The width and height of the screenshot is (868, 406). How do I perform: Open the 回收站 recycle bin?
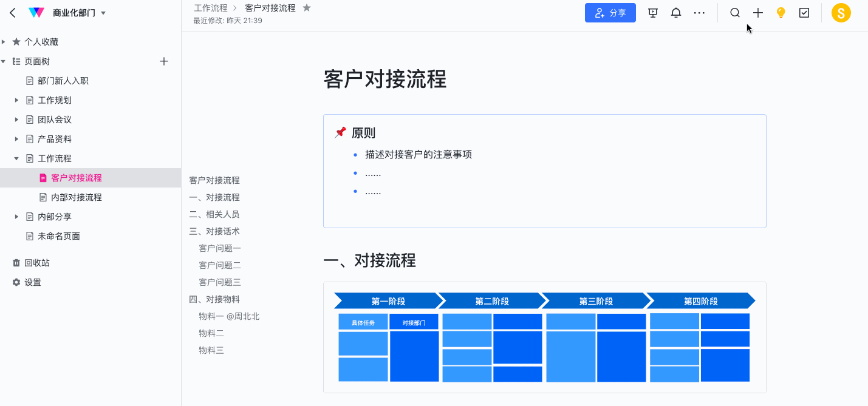pyautogui.click(x=37, y=263)
